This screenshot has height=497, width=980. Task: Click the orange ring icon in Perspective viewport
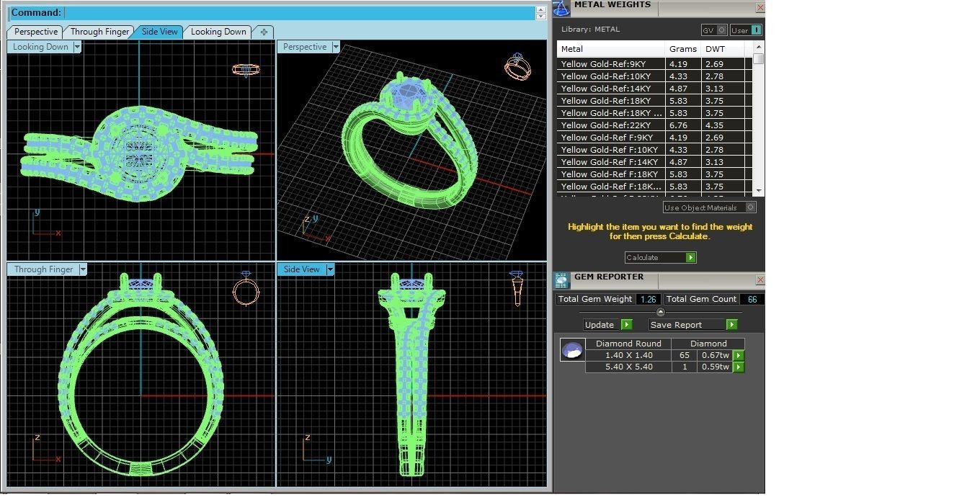coord(517,67)
